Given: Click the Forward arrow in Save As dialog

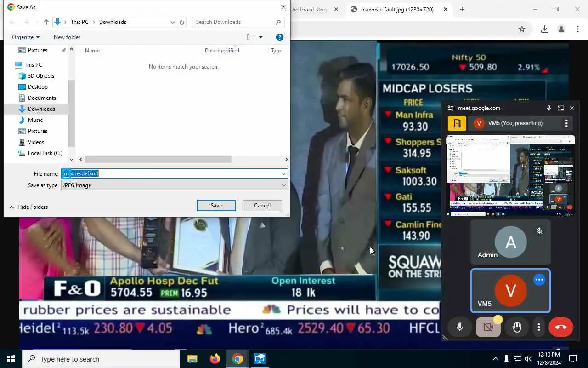Looking at the screenshot, I should pyautogui.click(x=26, y=22).
